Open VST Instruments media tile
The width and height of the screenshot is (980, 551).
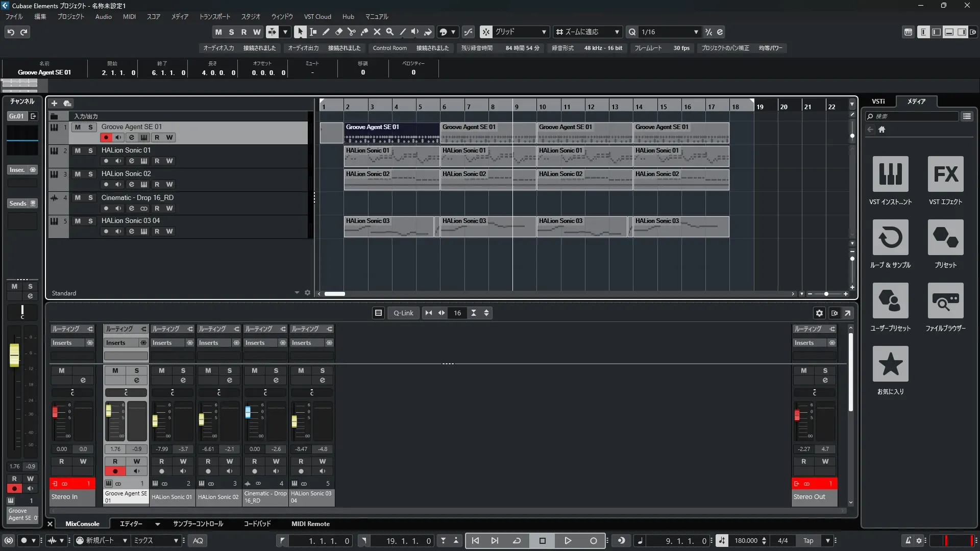(890, 174)
